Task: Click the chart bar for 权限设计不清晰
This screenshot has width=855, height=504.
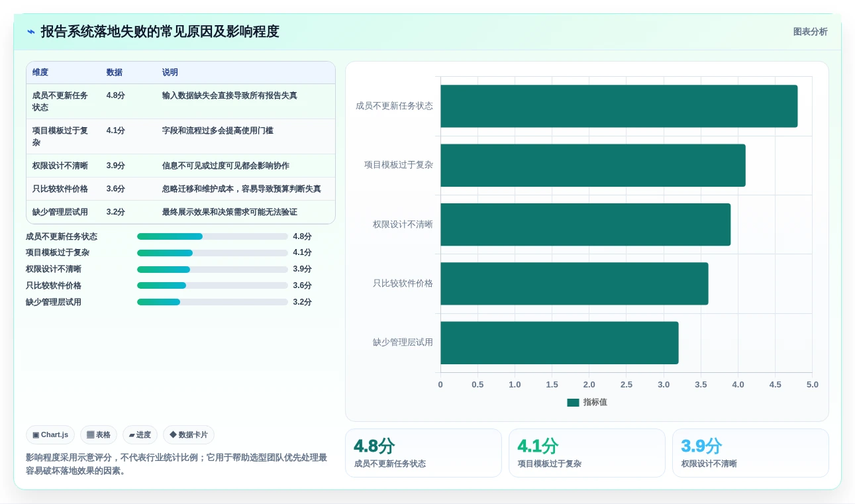Action: 585,225
